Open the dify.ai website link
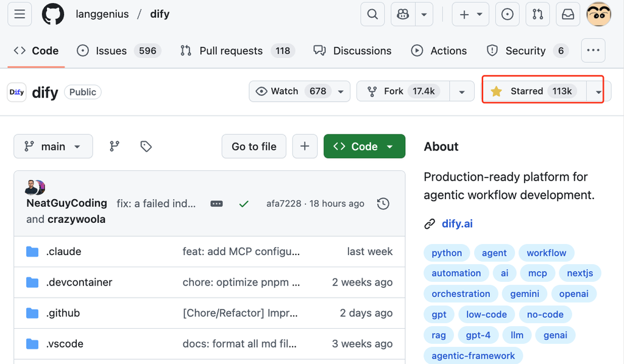 (457, 224)
